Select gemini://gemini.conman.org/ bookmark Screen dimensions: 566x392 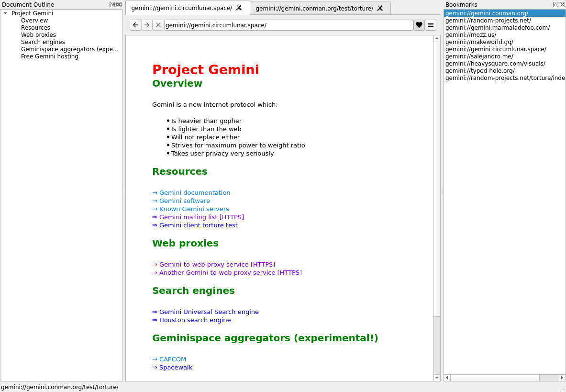tap(504, 13)
